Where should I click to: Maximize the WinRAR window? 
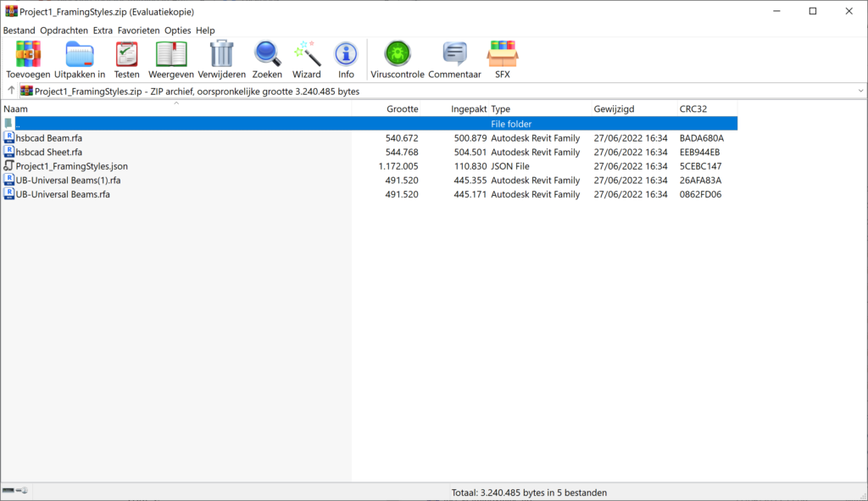813,11
